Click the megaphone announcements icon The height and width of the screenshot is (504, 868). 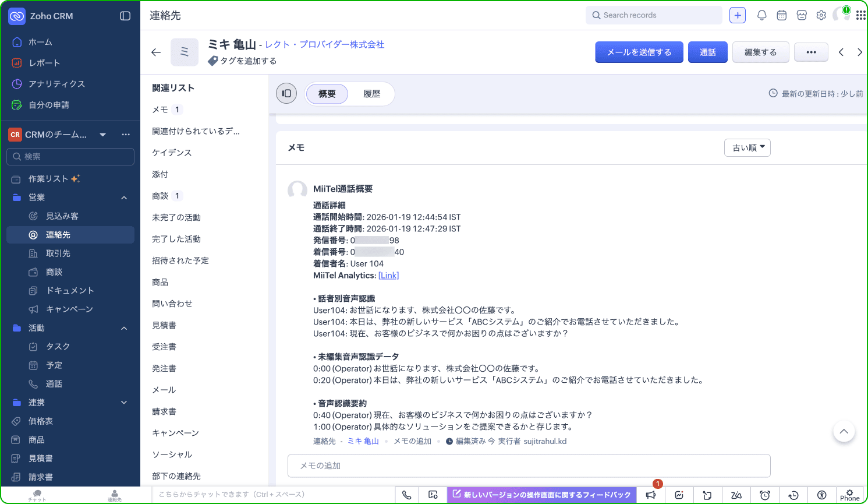(651, 495)
